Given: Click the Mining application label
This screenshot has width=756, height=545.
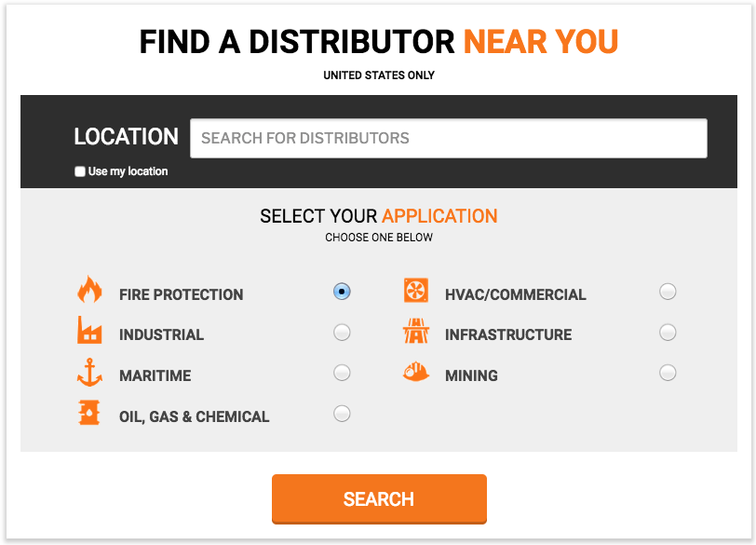Looking at the screenshot, I should [x=471, y=376].
